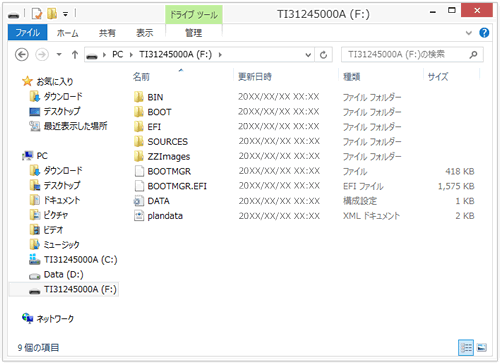This screenshot has width=500, height=363.
Task: Select the BOOTMGR.EFI file icon
Action: click(139, 186)
